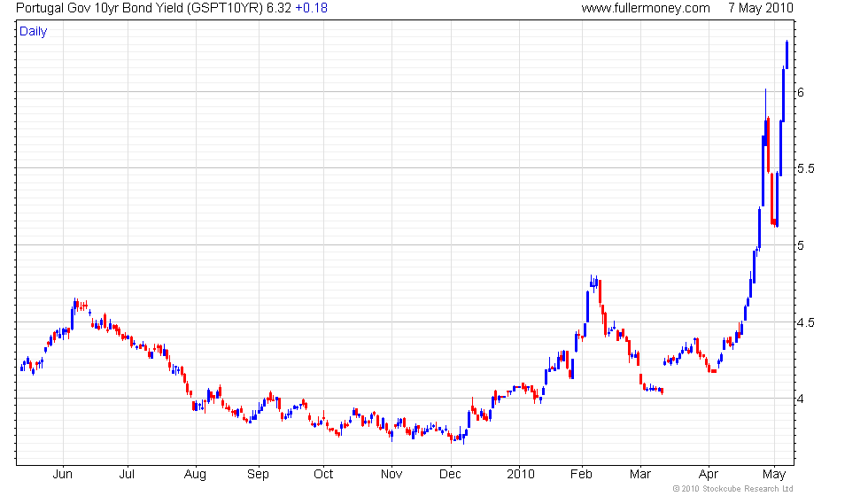Click the '6' y-axis label
This screenshot has height=496, width=868.
(x=801, y=92)
